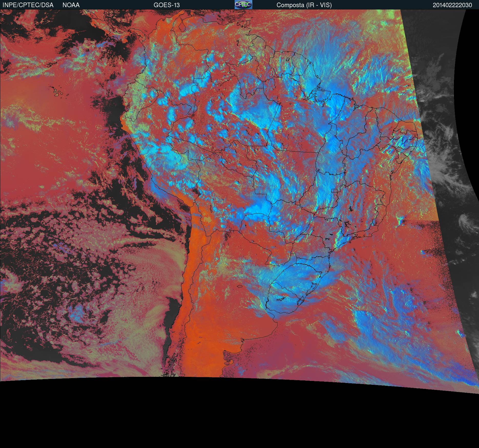Click the GOES-13 satellite label
Screen dimensions: 479x448
[x=167, y=5]
